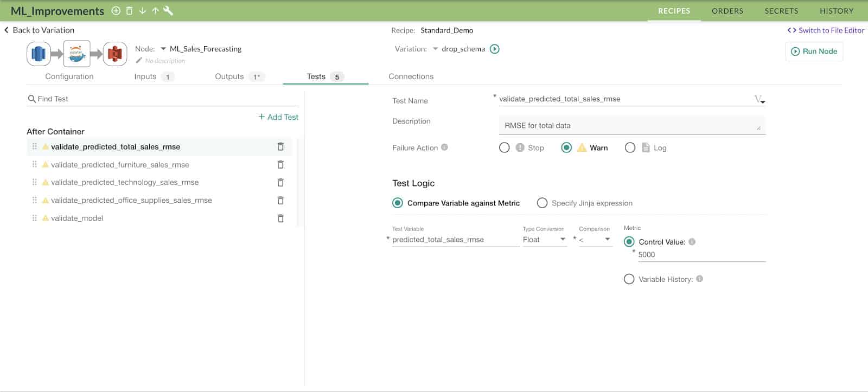Expand the Node selection dropdown
Viewport: 868px width, 392px height.
pyautogui.click(x=163, y=49)
